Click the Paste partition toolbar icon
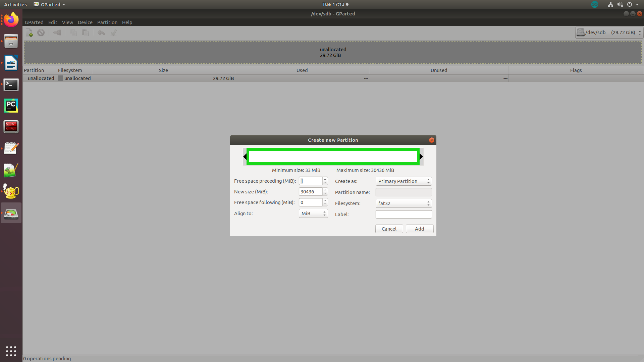The height and width of the screenshot is (362, 644). (x=85, y=32)
